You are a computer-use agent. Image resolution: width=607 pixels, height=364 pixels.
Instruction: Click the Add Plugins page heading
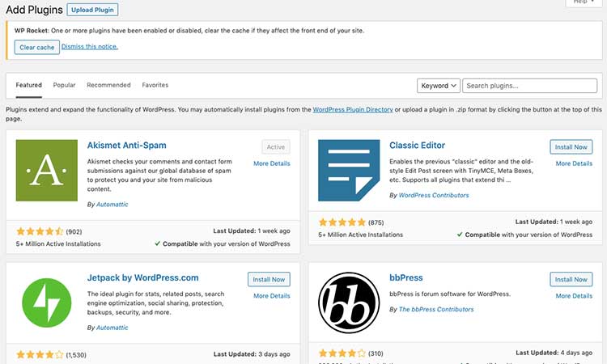35,10
